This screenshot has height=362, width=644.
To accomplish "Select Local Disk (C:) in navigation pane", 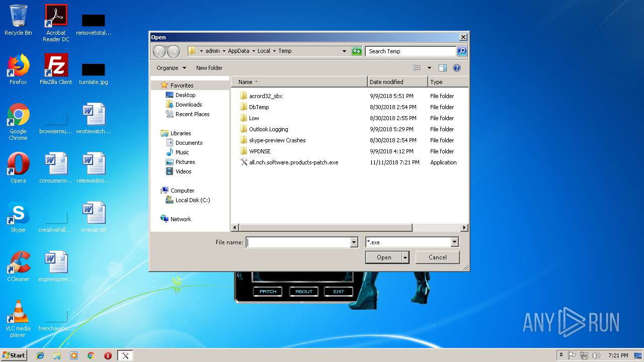I will point(193,200).
